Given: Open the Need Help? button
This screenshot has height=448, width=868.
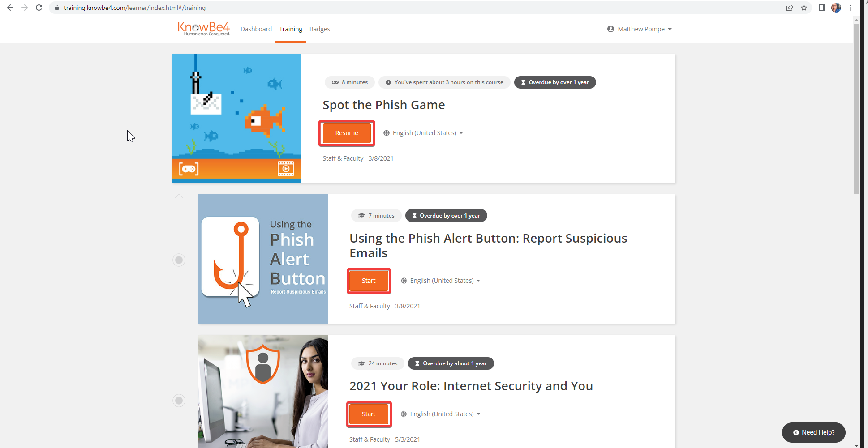Looking at the screenshot, I should 813,432.
